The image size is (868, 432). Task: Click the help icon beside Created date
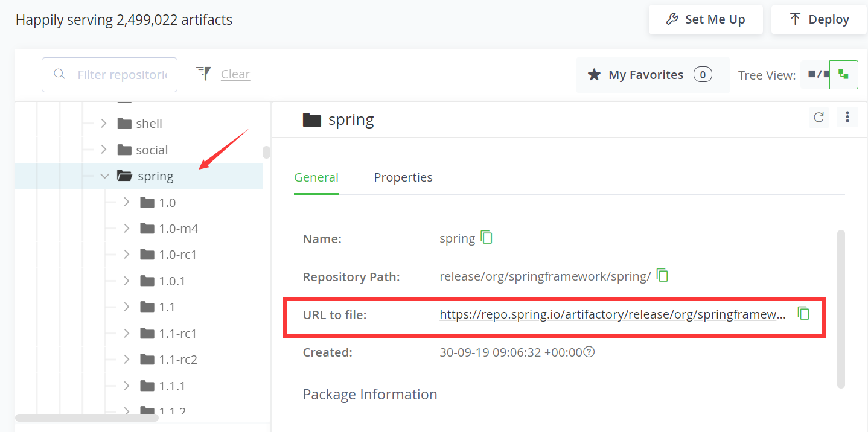pos(589,352)
